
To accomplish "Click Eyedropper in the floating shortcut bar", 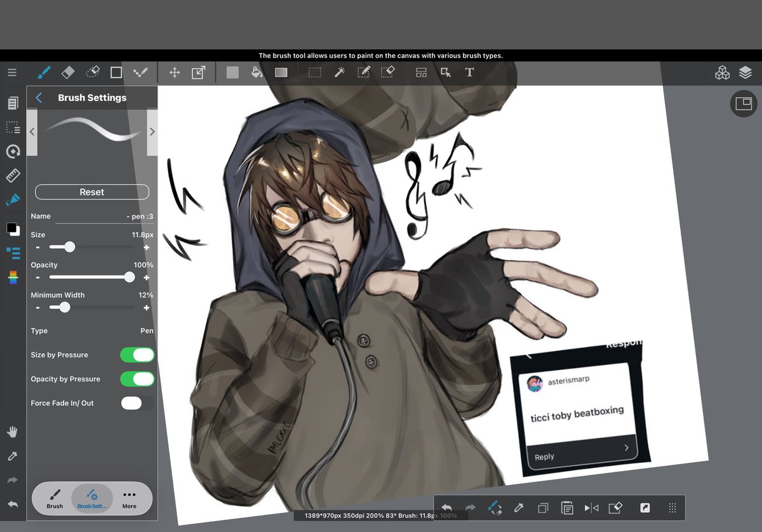I will (x=518, y=508).
